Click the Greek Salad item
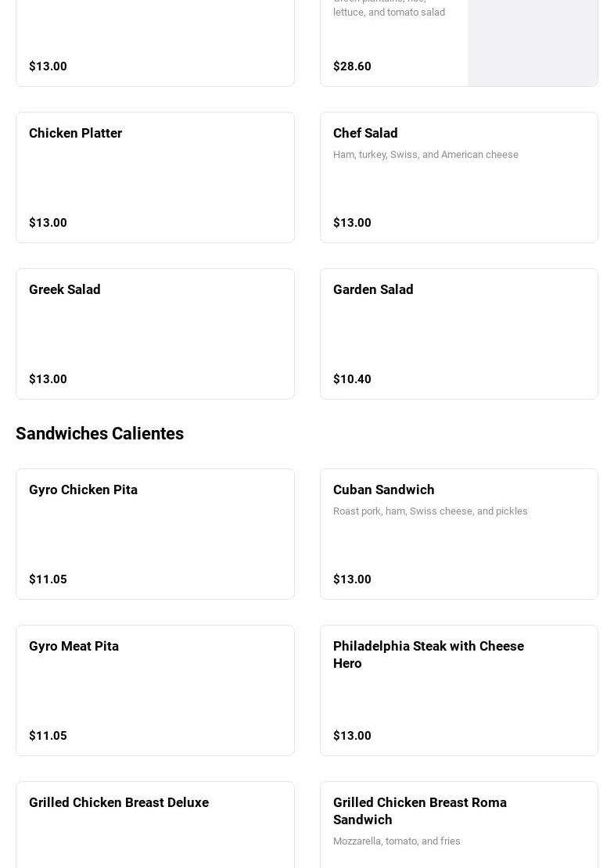The width and height of the screenshot is (614, 868). pyautogui.click(x=155, y=333)
